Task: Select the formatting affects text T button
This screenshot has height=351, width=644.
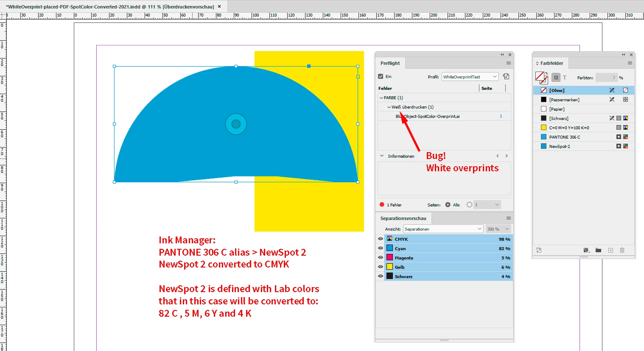Action: [565, 78]
